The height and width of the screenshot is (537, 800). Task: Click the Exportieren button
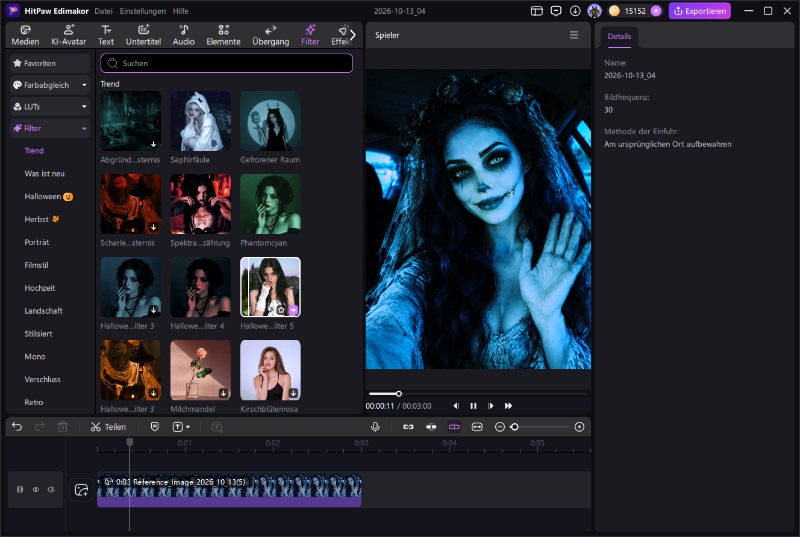pyautogui.click(x=699, y=11)
